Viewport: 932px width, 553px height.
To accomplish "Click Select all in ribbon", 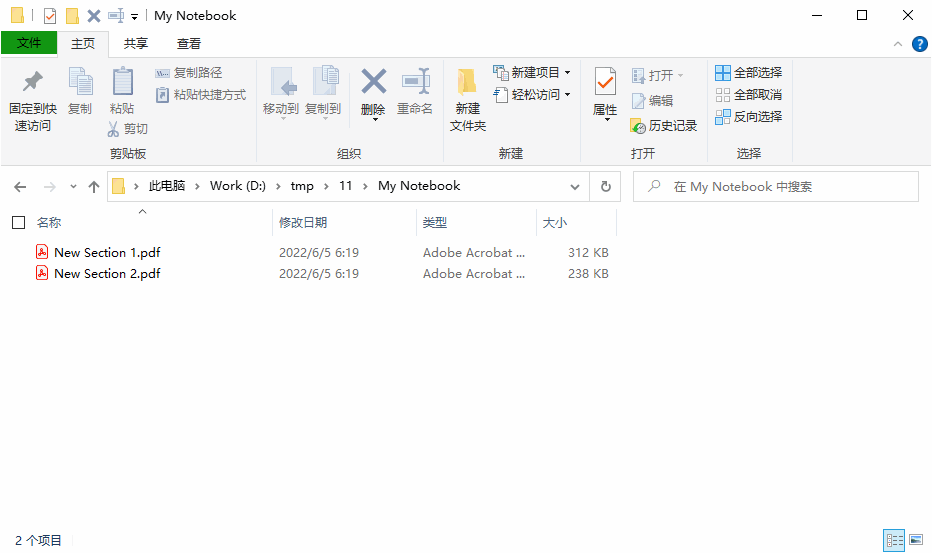I will pyautogui.click(x=748, y=73).
